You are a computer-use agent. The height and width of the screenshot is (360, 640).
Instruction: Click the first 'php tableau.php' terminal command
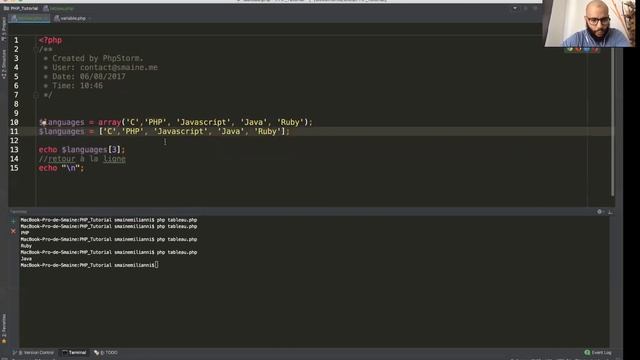[177, 220]
